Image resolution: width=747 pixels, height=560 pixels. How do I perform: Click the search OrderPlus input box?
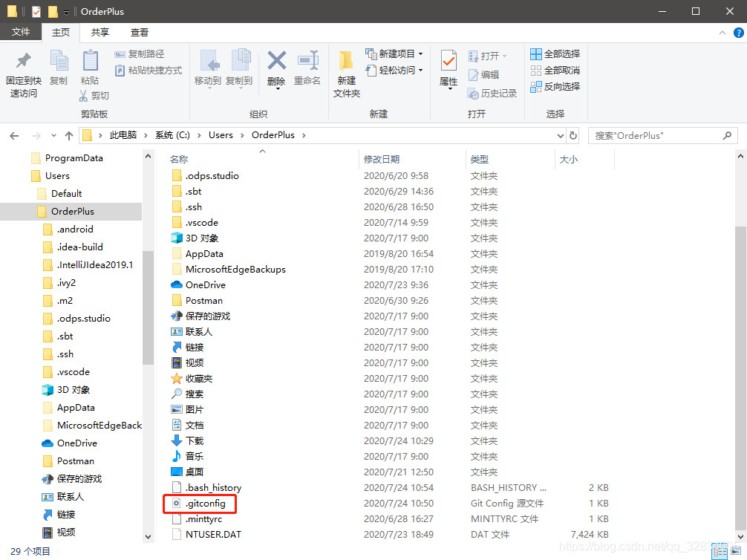[662, 136]
